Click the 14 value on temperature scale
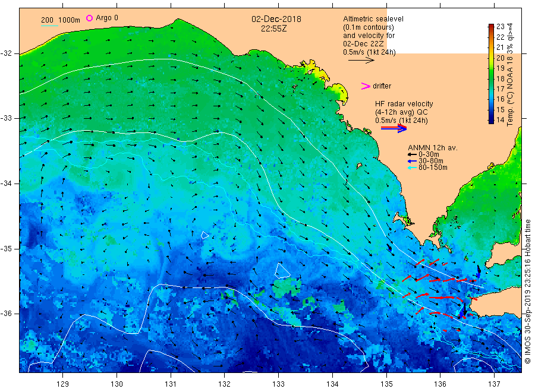Viewport: 535px width, 392px height. (x=500, y=119)
